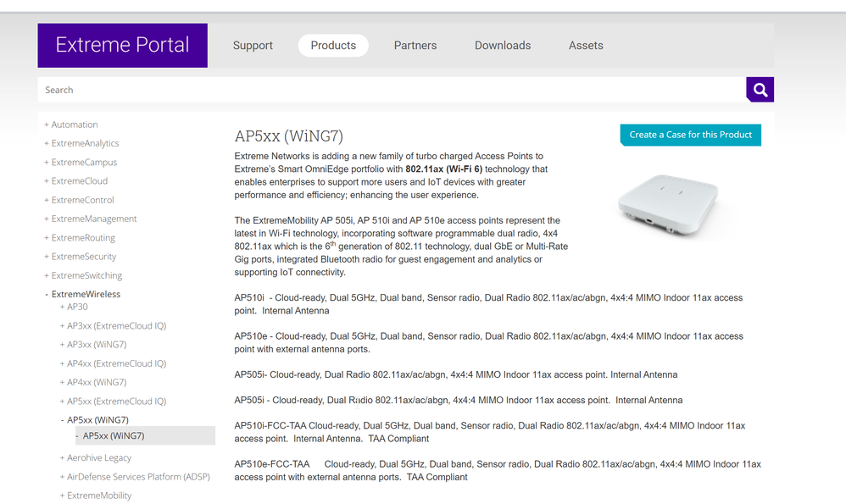Click the AP510i-FCC-TAA description paragraph

pyautogui.click(x=490, y=432)
